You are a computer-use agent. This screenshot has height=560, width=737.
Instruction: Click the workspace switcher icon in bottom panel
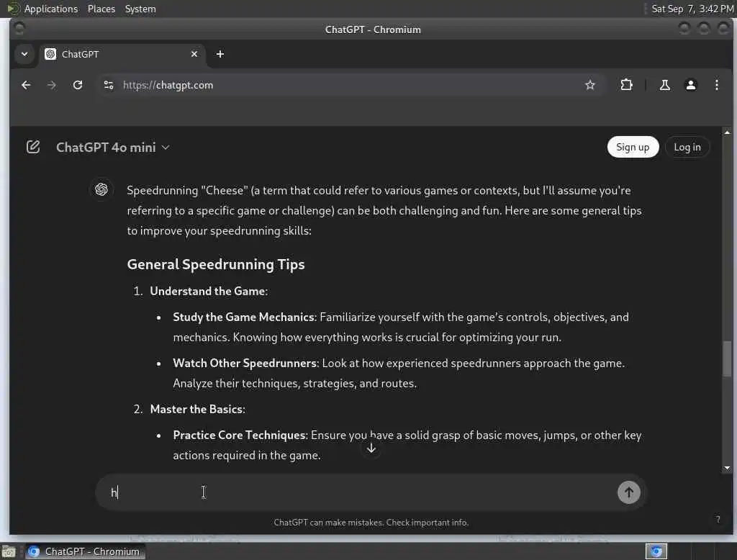(x=656, y=551)
